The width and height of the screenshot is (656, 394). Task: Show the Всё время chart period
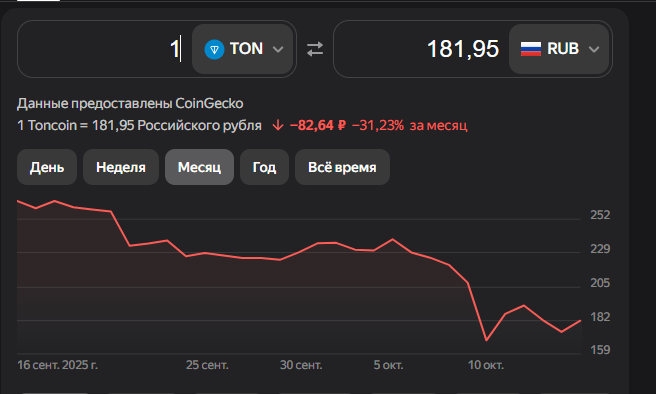[x=342, y=167]
